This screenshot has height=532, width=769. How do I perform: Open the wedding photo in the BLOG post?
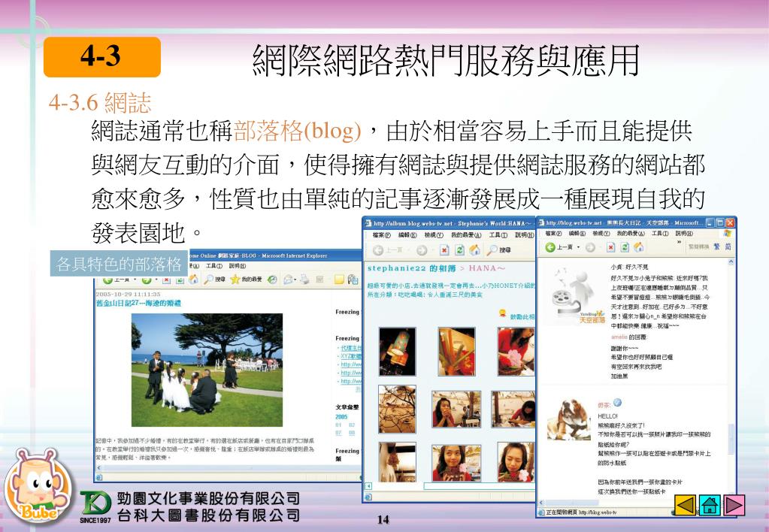(x=207, y=370)
